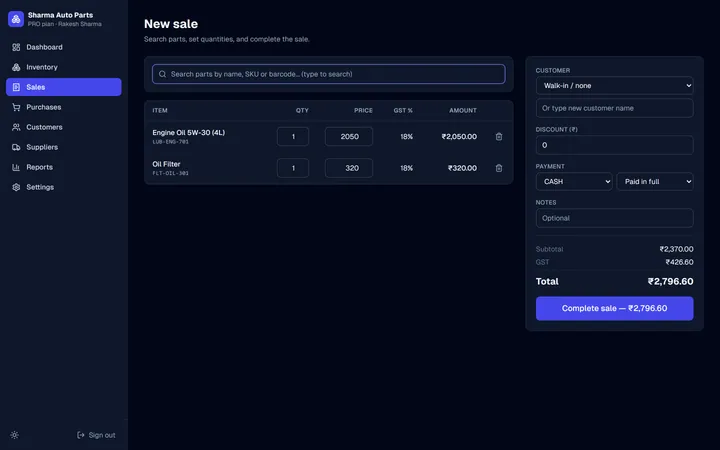This screenshot has height=450, width=720.
Task: Click the Purchases cart icon
Action: [x=16, y=107]
